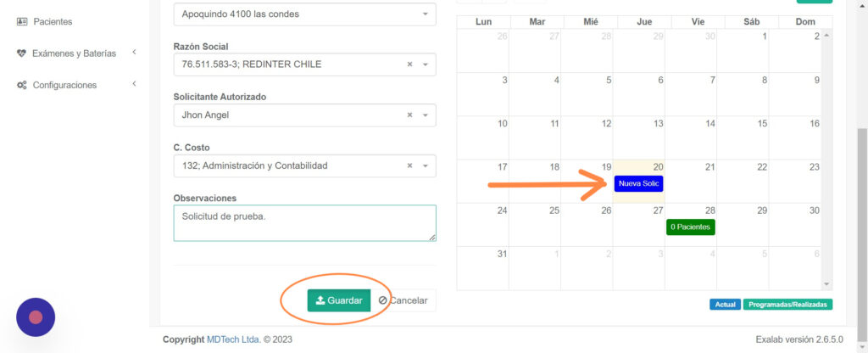
Task: Cancel the form with Cancelar
Action: tap(403, 300)
